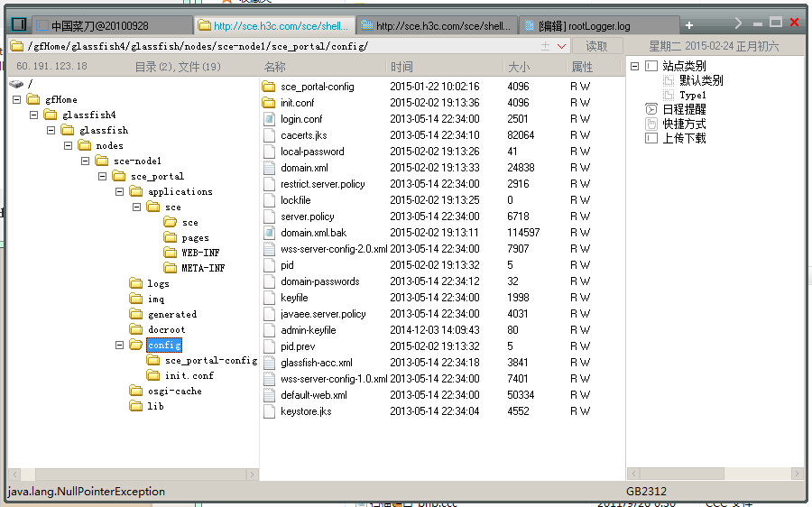Click the imq folder icon in the tree
This screenshot has width=812, height=507.
(135, 299)
